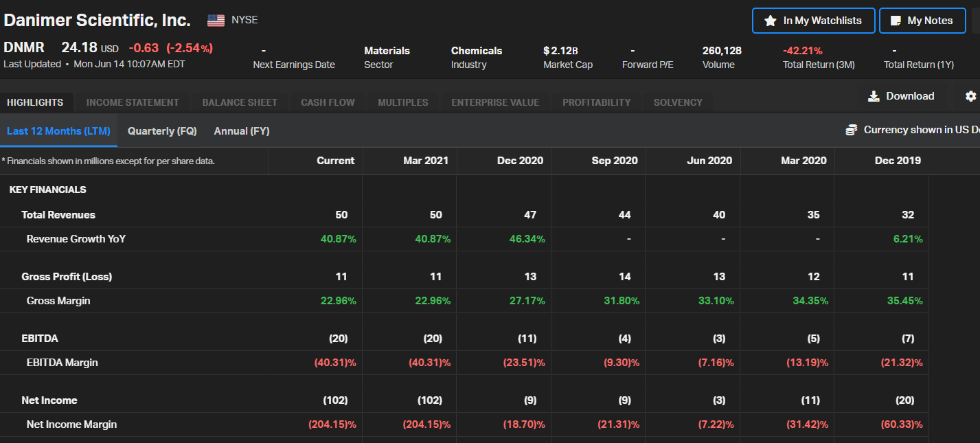Click the Current column header

tap(335, 161)
